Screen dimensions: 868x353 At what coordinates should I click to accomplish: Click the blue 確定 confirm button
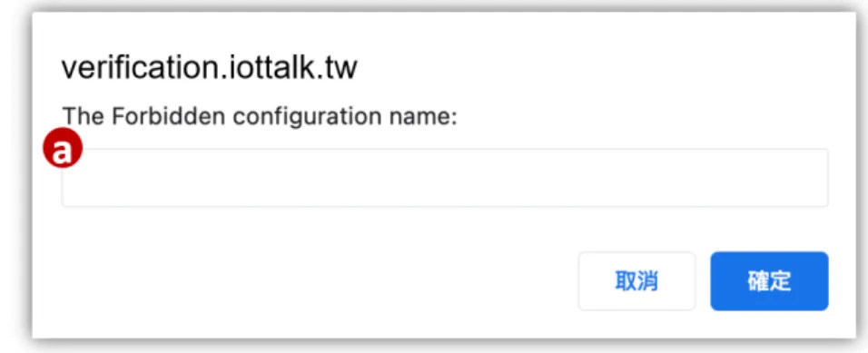point(769,281)
